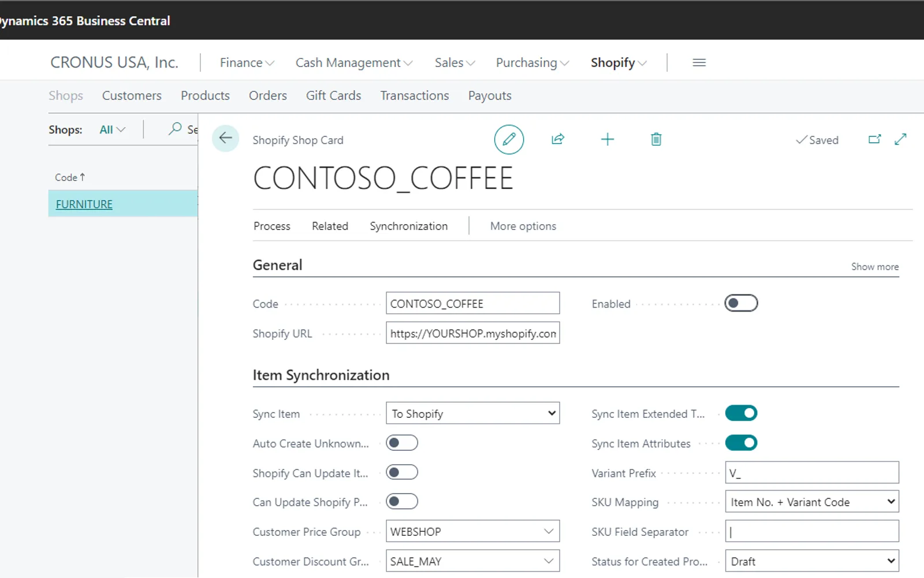Viewport: 924px width, 578px height.
Task: Toggle Shopify Can Update Items switch
Action: (x=402, y=473)
